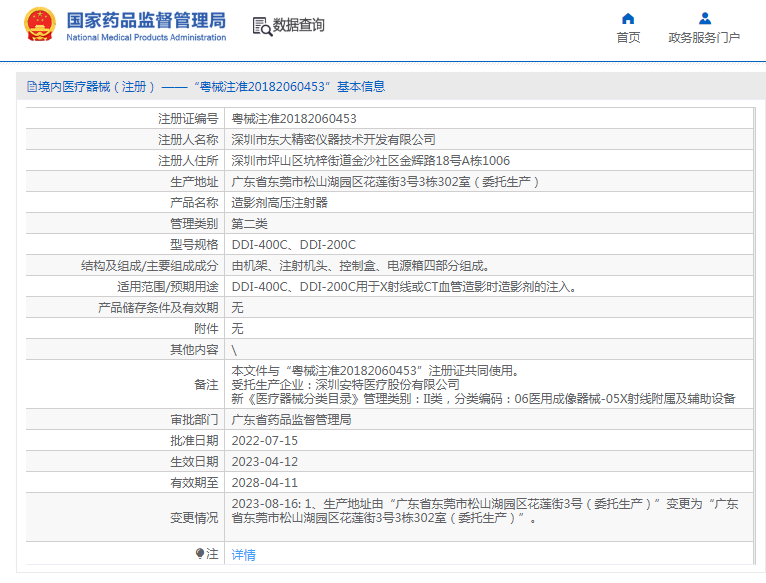This screenshot has height=583, width=766.
Task: Select expiry date 2028-04-11
Action: pos(264,483)
